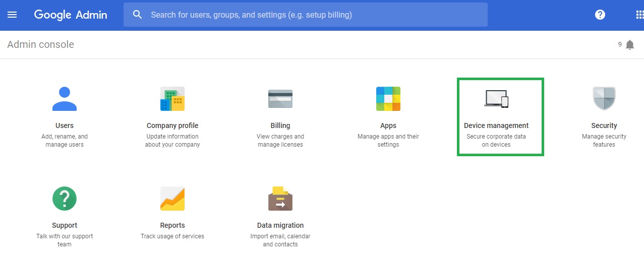Click 'Manage security features' text
644x259 pixels.
(604, 141)
